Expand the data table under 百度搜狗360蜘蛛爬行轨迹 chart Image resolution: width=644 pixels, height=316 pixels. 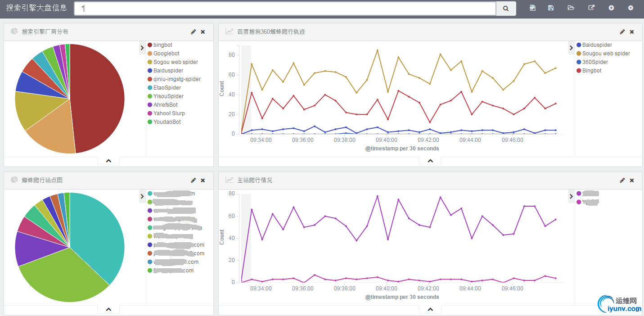pyautogui.click(x=430, y=161)
